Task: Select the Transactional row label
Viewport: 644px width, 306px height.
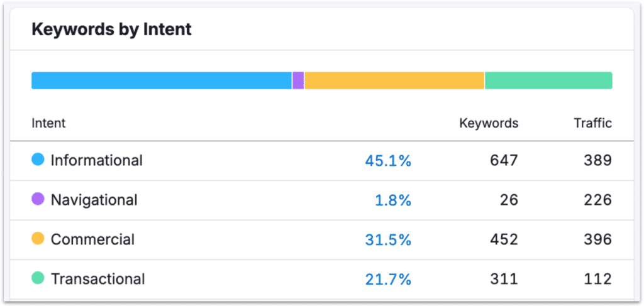Action: pos(97,279)
